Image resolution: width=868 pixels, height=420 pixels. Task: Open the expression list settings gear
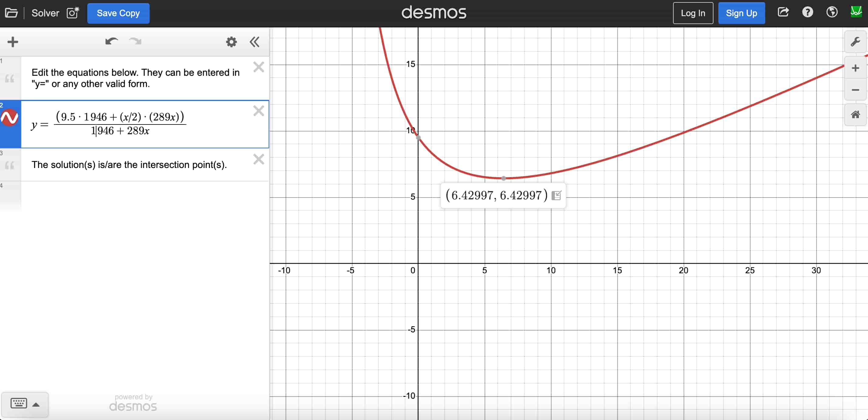click(231, 42)
